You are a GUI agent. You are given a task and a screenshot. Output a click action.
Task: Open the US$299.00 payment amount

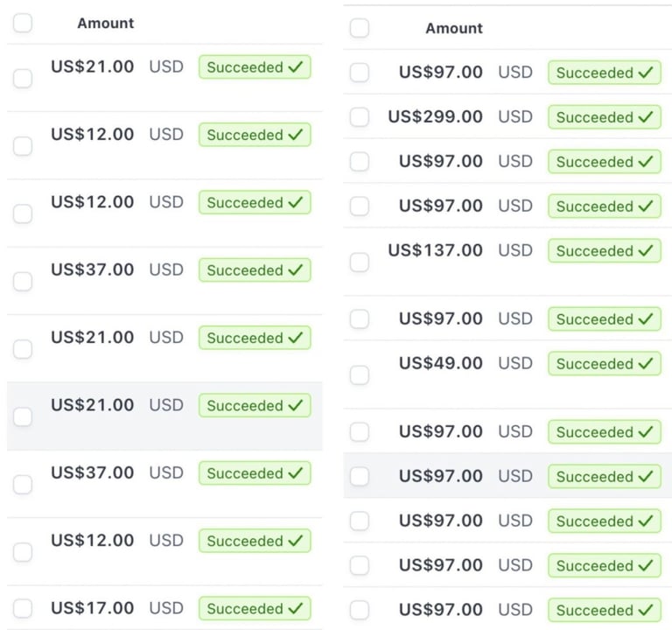click(x=435, y=117)
